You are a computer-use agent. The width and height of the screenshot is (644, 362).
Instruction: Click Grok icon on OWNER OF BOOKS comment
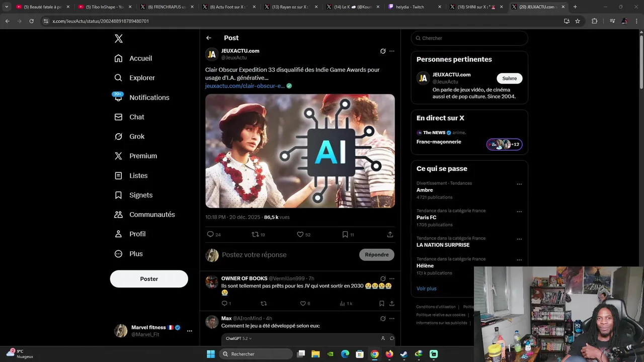(383, 279)
